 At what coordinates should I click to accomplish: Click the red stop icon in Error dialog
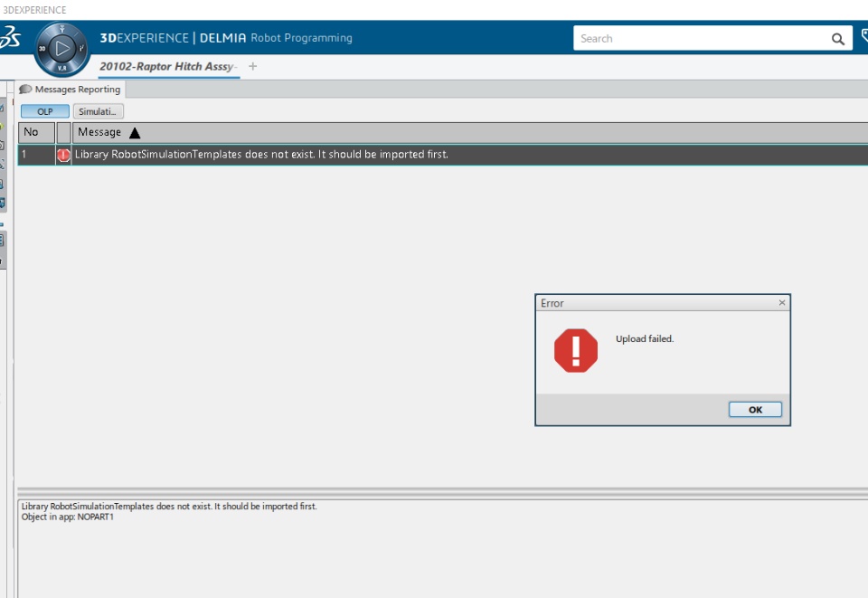tap(576, 350)
